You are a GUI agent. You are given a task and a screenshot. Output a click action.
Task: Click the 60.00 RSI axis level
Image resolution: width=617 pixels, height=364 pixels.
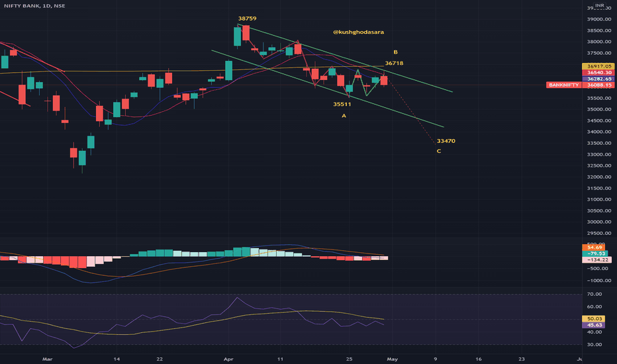point(594,306)
